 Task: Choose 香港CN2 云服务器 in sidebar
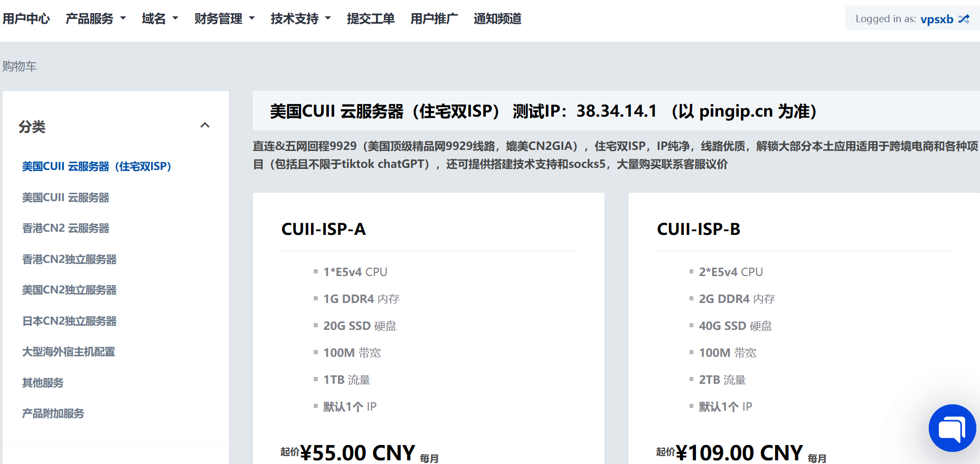pyautogui.click(x=65, y=228)
